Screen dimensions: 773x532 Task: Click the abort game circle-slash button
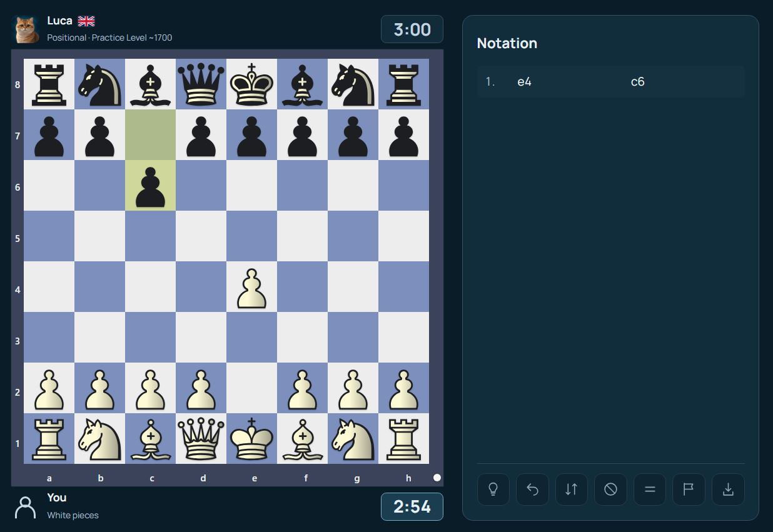tap(610, 489)
